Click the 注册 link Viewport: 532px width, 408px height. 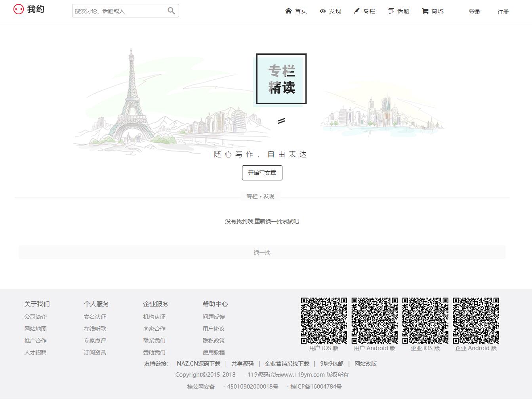[x=503, y=12]
